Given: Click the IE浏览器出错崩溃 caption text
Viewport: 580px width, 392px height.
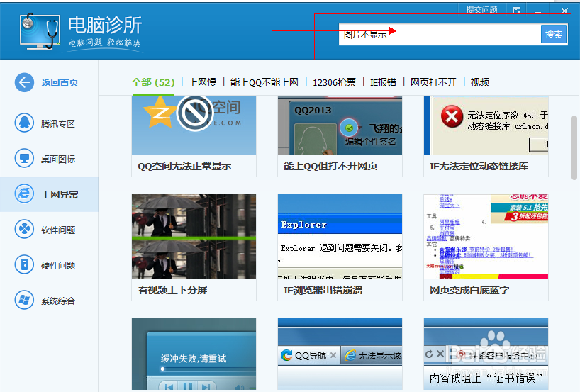Looking at the screenshot, I should click(323, 290).
